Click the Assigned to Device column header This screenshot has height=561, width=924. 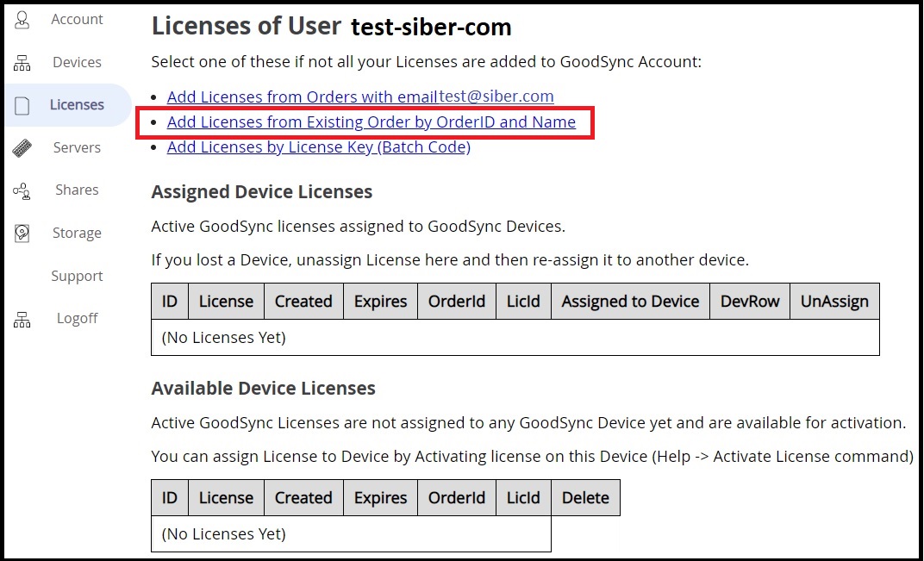(x=630, y=302)
